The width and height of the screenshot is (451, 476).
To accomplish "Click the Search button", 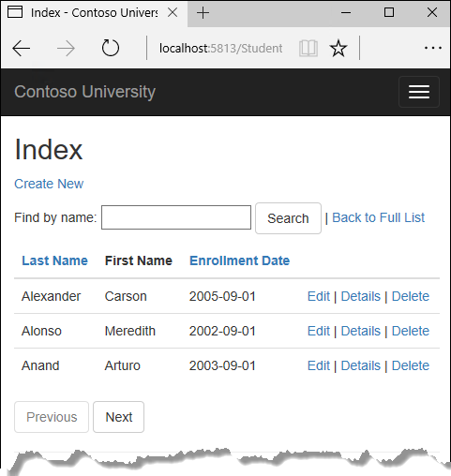I will 288,218.
